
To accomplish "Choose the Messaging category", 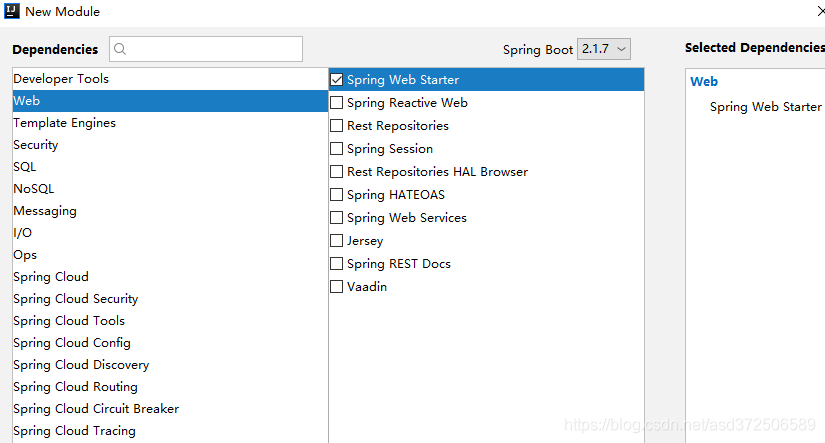I will pos(170,211).
